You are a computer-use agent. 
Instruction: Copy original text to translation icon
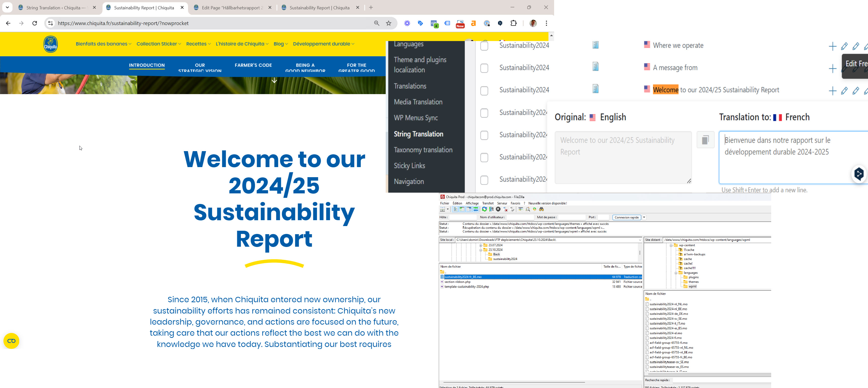click(x=705, y=139)
